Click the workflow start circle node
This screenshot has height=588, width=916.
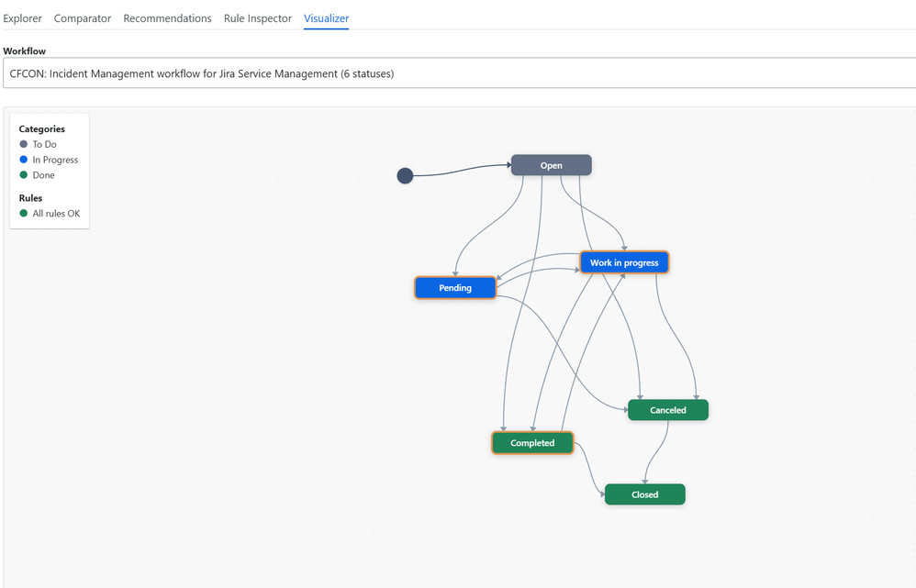pyautogui.click(x=405, y=175)
